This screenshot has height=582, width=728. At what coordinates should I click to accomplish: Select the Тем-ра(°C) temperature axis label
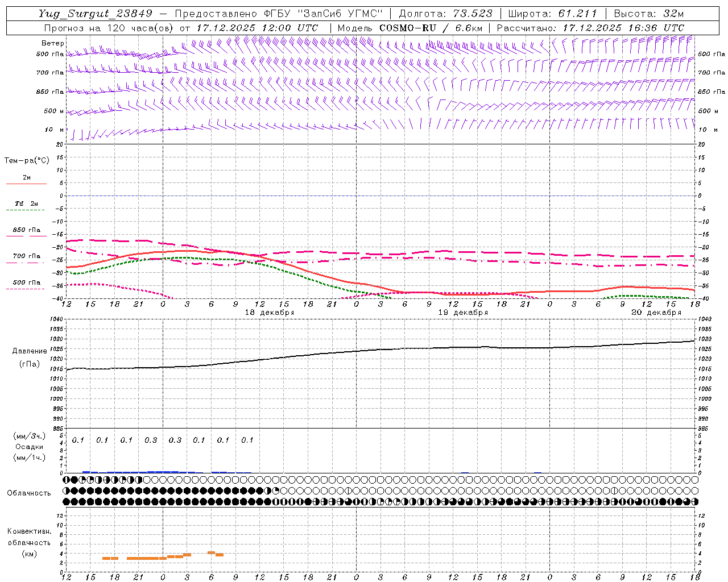[27, 161]
